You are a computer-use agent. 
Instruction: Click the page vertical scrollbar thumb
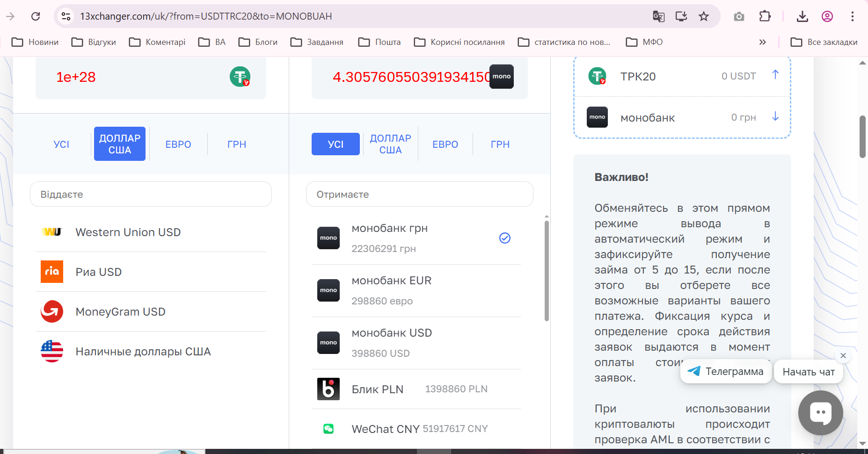coord(862,137)
